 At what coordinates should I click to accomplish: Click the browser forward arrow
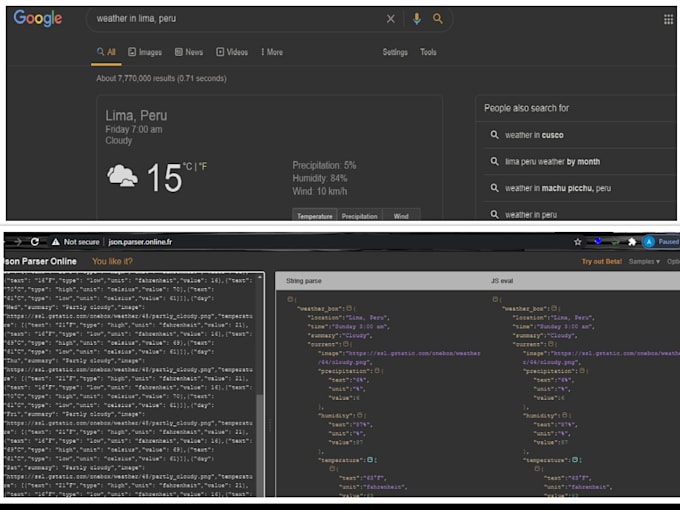[x=17, y=242]
